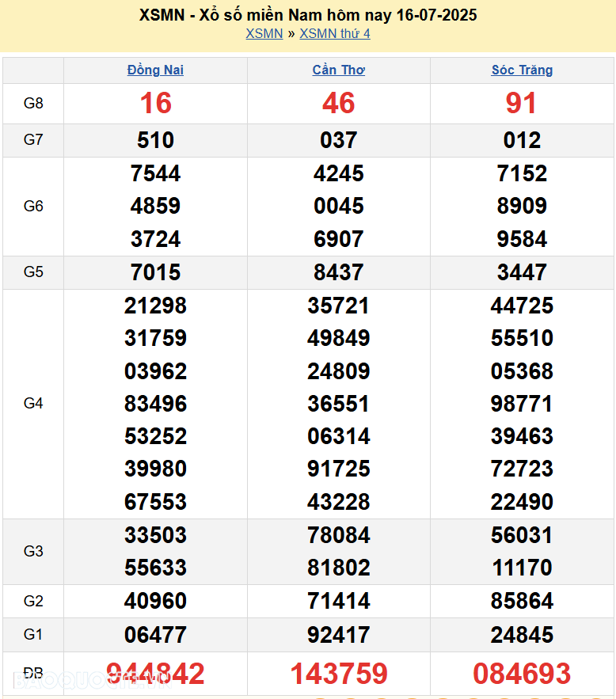The image size is (616, 699).
Task: Click the G4 row label
Action: [33, 404]
